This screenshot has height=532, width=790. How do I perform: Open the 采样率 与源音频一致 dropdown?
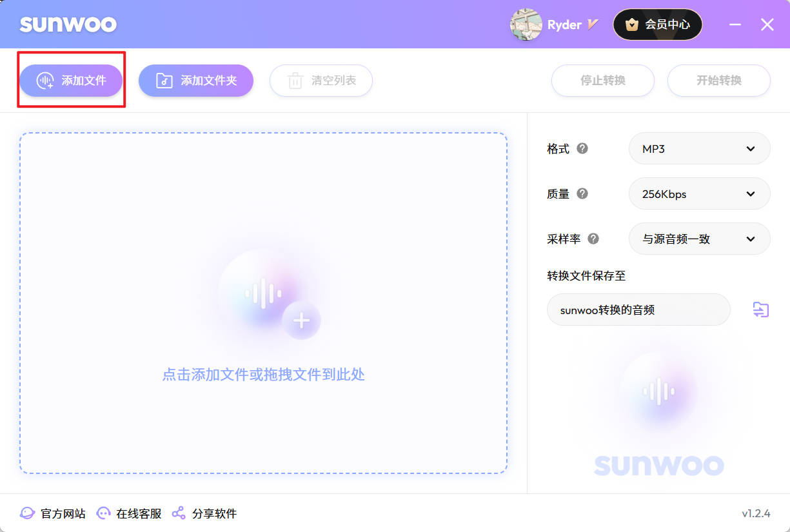tap(700, 239)
